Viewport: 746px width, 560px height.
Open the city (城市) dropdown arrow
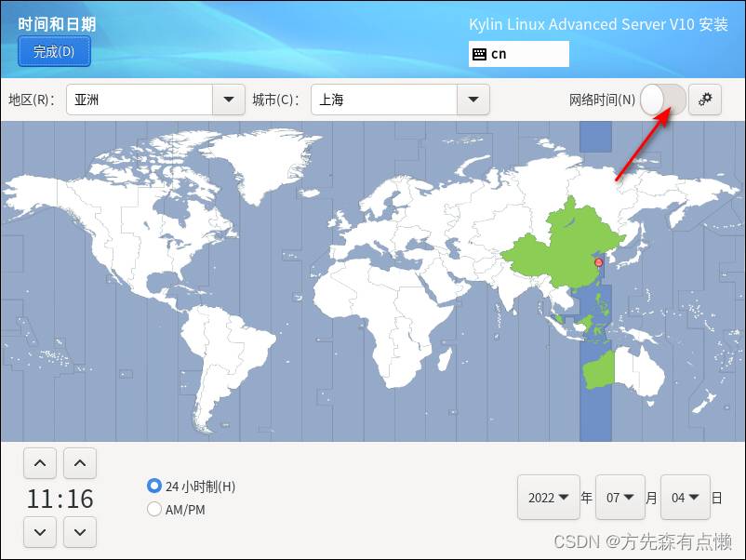(x=473, y=100)
